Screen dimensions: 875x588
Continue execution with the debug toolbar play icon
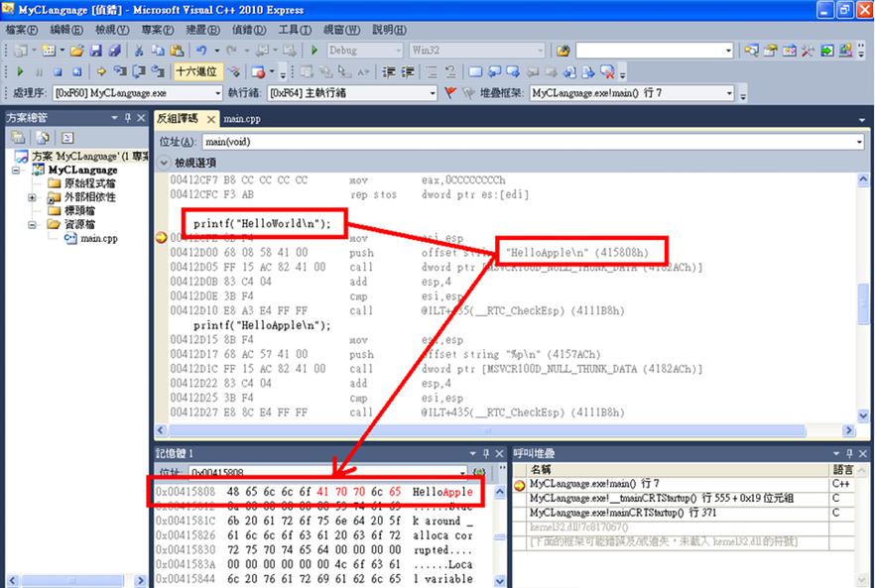[x=20, y=72]
